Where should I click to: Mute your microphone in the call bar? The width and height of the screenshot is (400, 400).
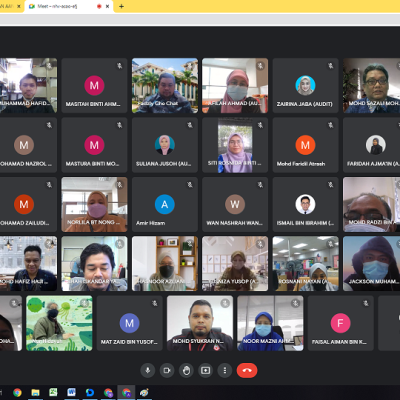pos(148,370)
